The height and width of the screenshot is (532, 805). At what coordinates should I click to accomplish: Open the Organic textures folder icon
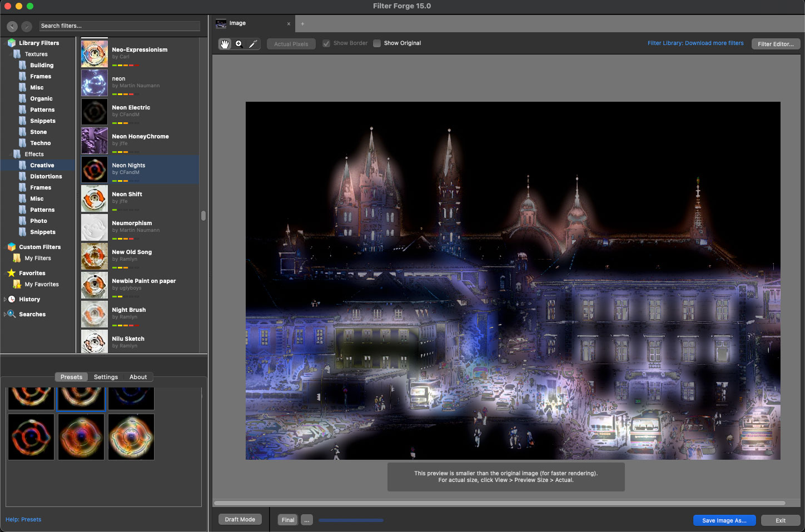point(23,98)
